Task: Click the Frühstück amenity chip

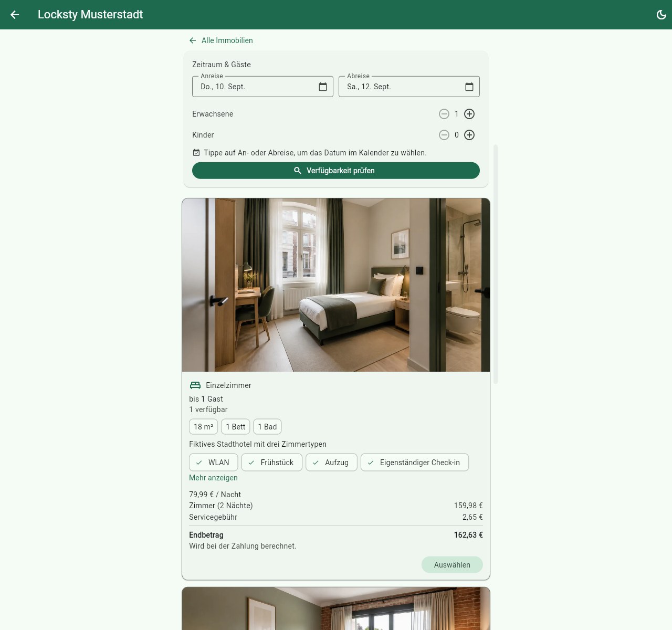Action: click(272, 463)
